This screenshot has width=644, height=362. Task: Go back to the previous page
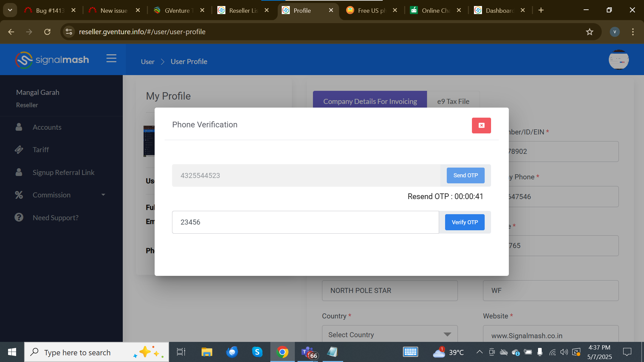click(11, 32)
